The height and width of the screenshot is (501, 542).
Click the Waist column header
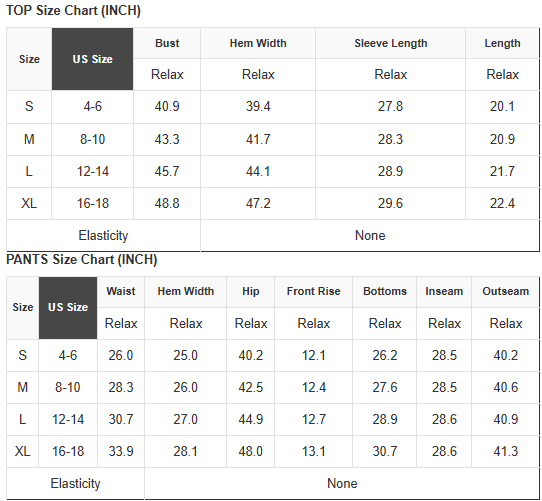121,291
